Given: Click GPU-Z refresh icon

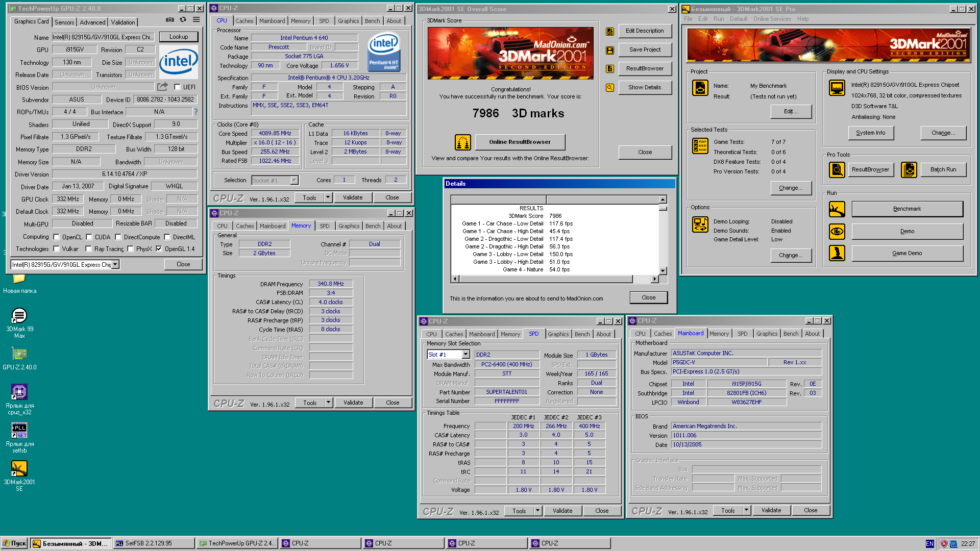Looking at the screenshot, I should tap(183, 20).
